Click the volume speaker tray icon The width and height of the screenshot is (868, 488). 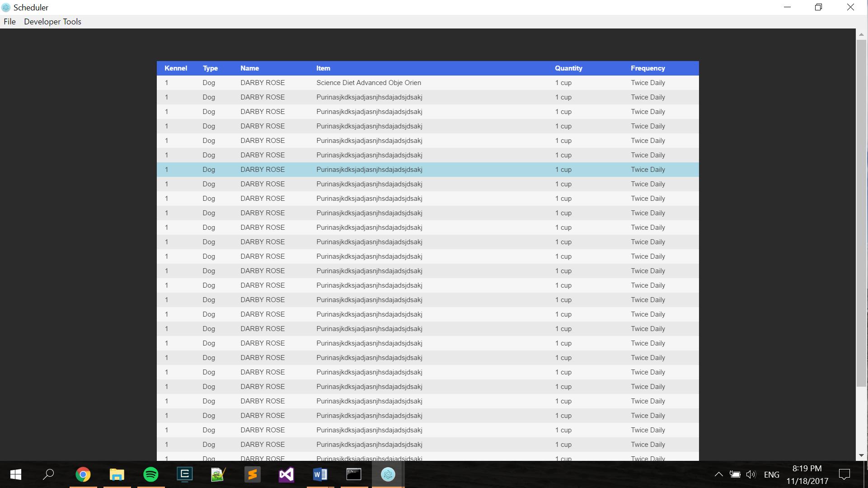(x=751, y=474)
